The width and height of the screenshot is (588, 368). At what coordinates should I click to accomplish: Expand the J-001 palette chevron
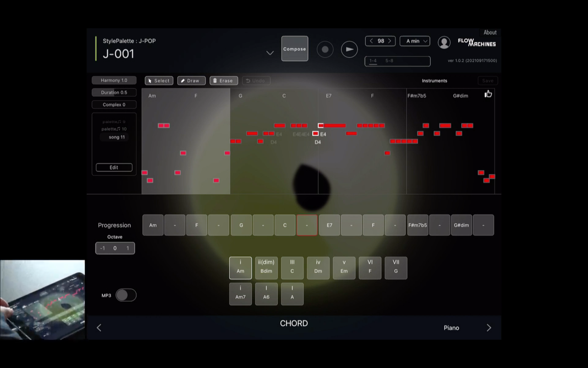pos(269,53)
